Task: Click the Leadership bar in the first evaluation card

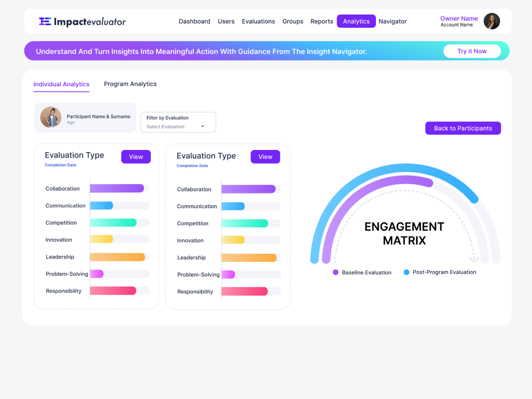Action: click(x=118, y=257)
